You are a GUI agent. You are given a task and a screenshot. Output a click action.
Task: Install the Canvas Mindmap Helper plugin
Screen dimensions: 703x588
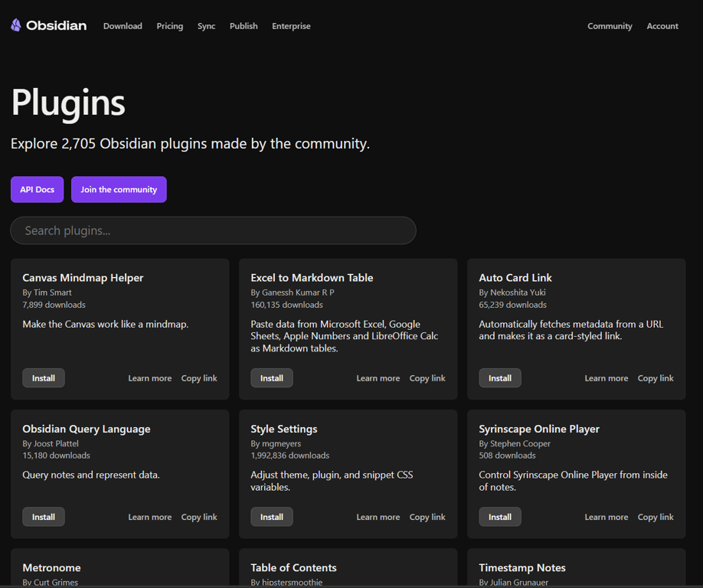coord(44,377)
